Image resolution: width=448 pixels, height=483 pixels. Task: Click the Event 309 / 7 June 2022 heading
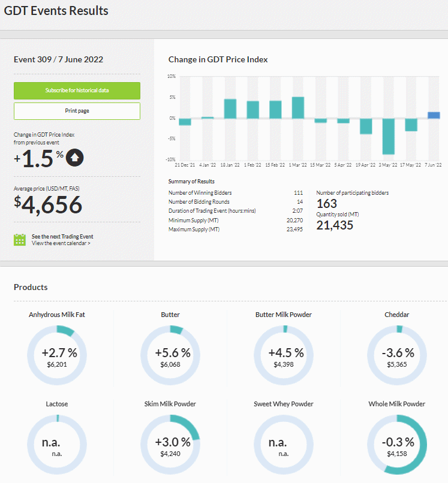59,59
